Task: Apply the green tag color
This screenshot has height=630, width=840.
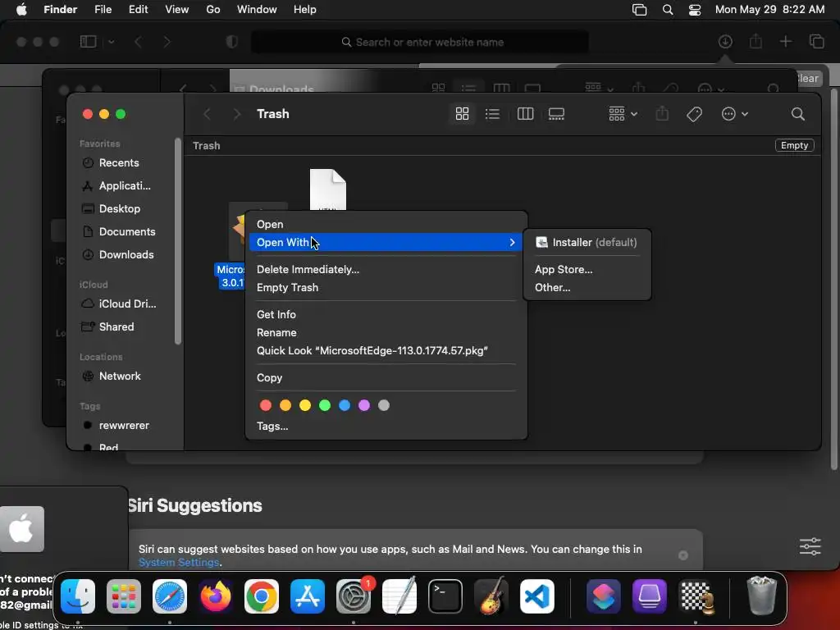Action: coord(325,405)
